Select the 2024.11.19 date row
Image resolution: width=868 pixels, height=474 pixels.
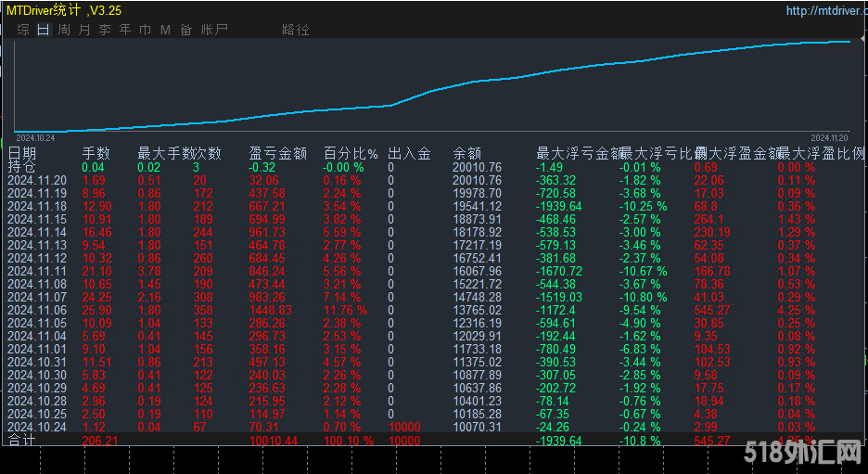[x=37, y=193]
